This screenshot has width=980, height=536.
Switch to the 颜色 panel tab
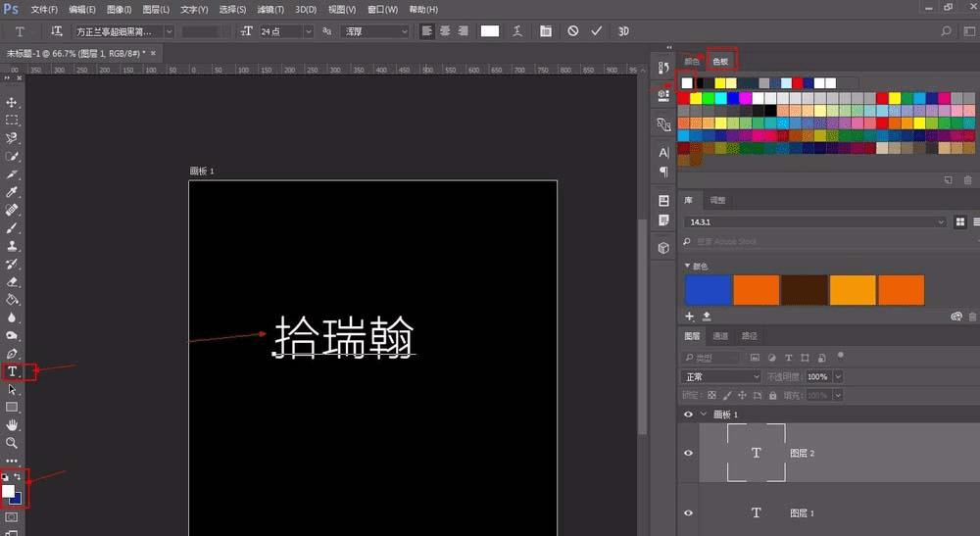click(x=693, y=61)
